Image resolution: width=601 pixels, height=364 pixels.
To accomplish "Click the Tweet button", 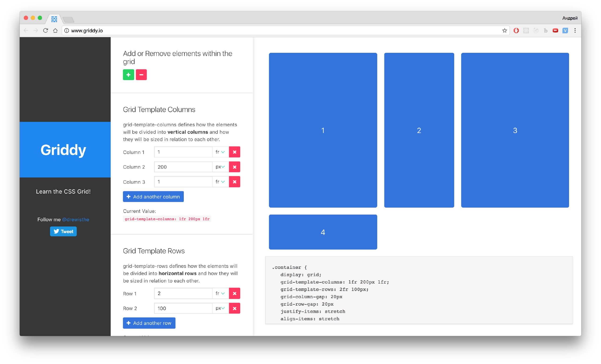I will tap(63, 231).
